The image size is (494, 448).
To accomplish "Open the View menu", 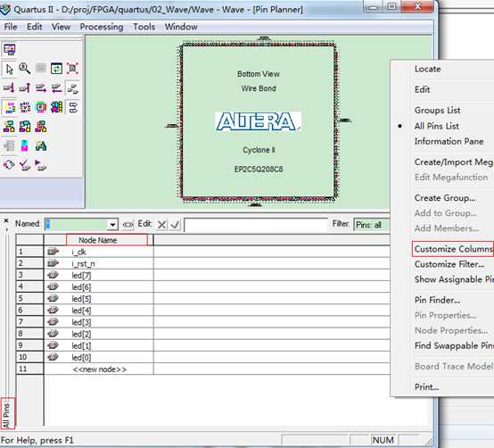I will point(62,27).
